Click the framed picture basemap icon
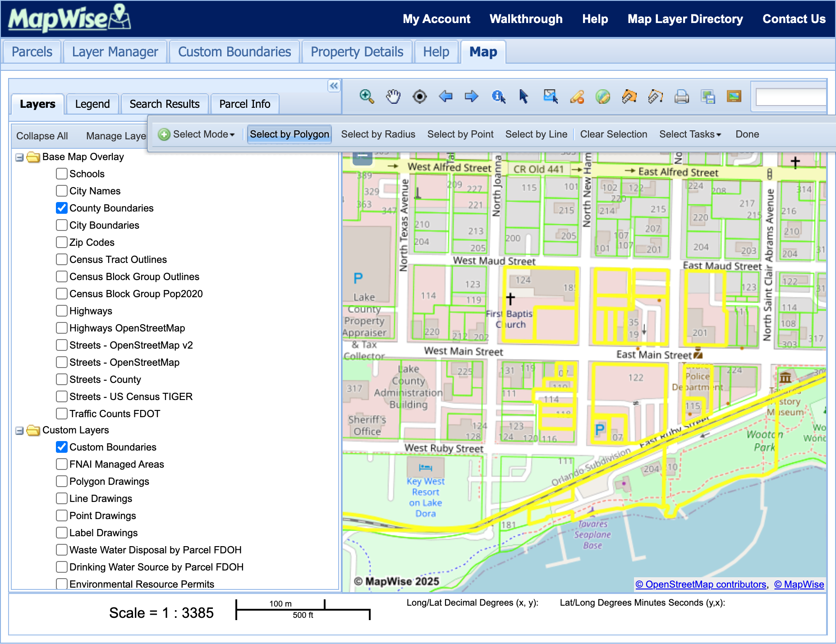Viewport: 836px width, 644px height. point(734,96)
